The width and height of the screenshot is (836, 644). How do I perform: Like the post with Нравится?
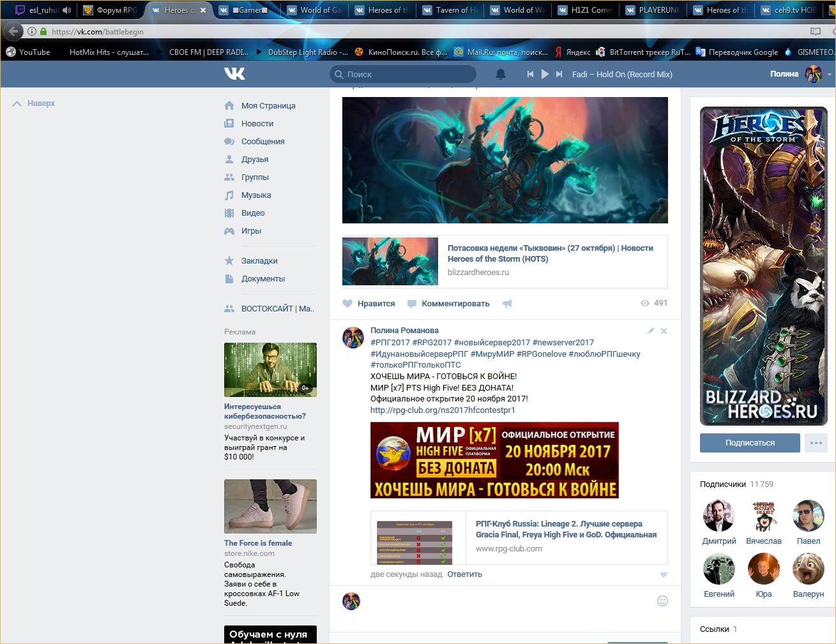[x=369, y=304]
